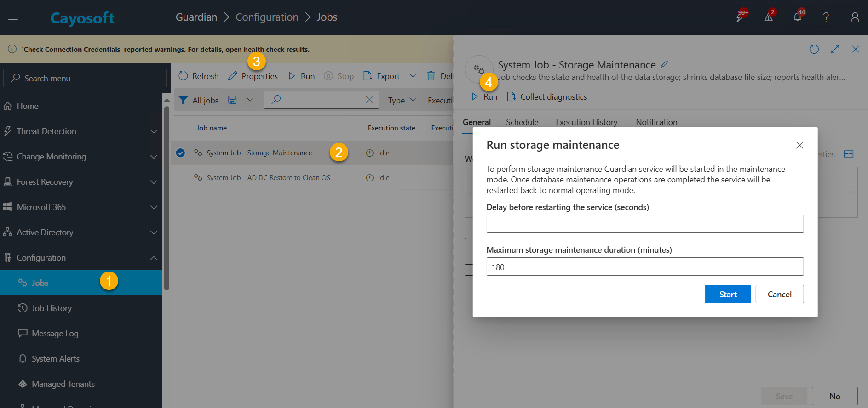Screen dimensions: 868x408
Task: Open Properties in the jobs toolbar
Action: [x=253, y=76]
